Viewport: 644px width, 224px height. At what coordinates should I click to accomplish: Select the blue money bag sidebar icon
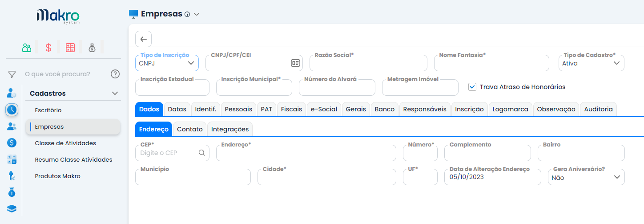pos(12,192)
